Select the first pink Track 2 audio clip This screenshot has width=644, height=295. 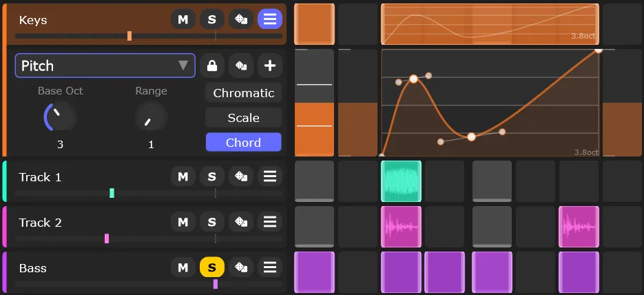click(x=402, y=227)
